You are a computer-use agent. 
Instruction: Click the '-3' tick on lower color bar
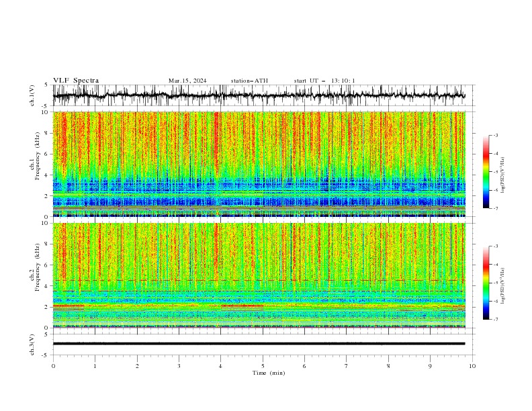pyautogui.click(x=495, y=246)
